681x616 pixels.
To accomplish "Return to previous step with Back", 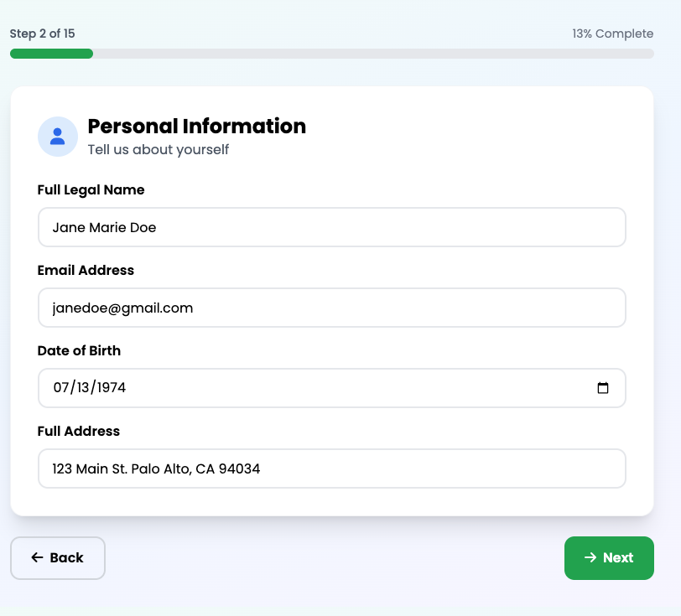I will (x=58, y=558).
